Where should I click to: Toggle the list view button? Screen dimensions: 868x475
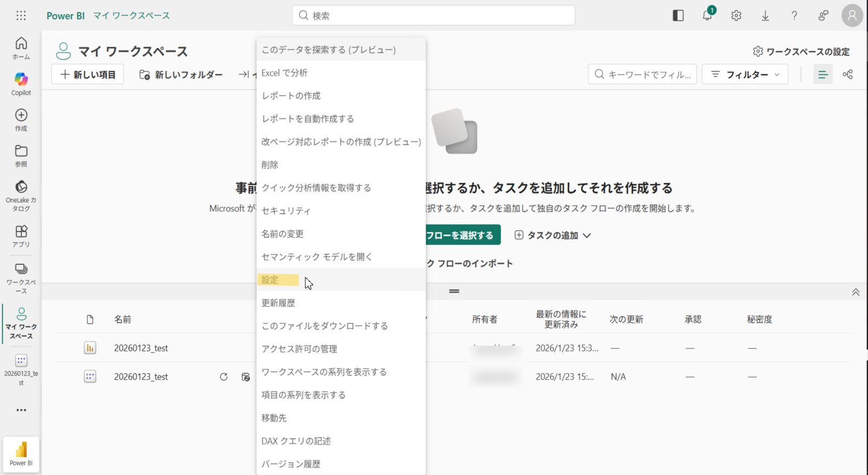click(x=823, y=75)
